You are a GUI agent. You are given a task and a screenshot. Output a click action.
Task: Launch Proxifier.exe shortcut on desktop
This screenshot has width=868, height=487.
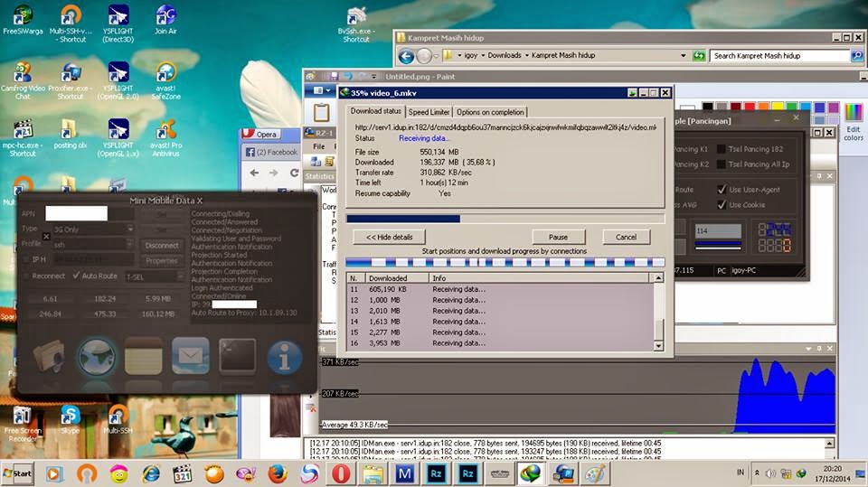tap(71, 80)
